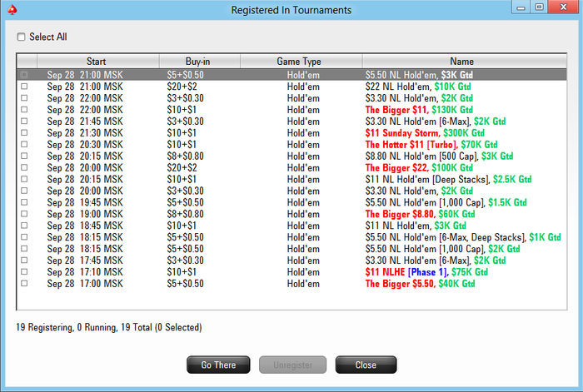The height and width of the screenshot is (392, 583).
Task: Check the box for The Bigger $8.80 row
Action: [x=24, y=214]
